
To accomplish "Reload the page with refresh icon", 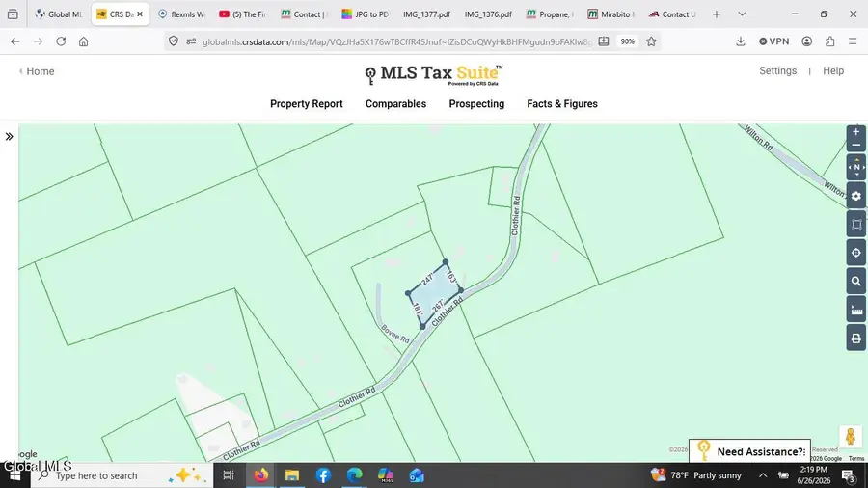I will [x=61, y=41].
